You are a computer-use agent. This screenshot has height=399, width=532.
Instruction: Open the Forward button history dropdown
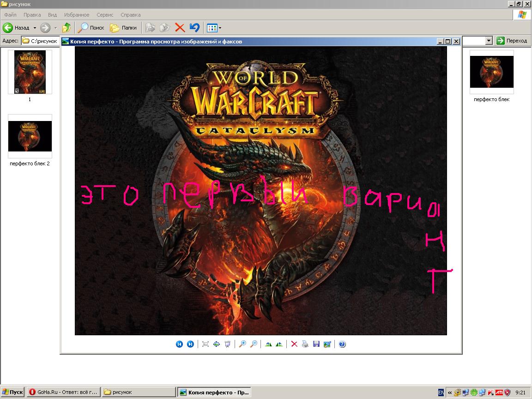pos(55,28)
